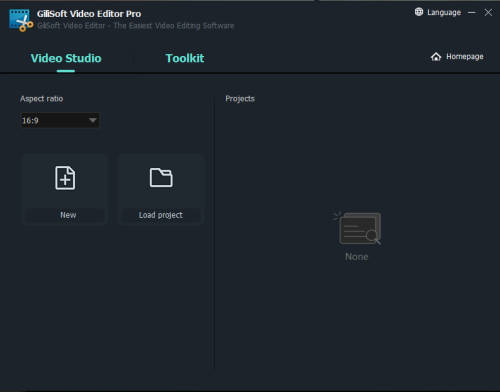Click the GiliSoft film-and-scissors app logo
The width and height of the screenshot is (500, 392).
[21, 20]
